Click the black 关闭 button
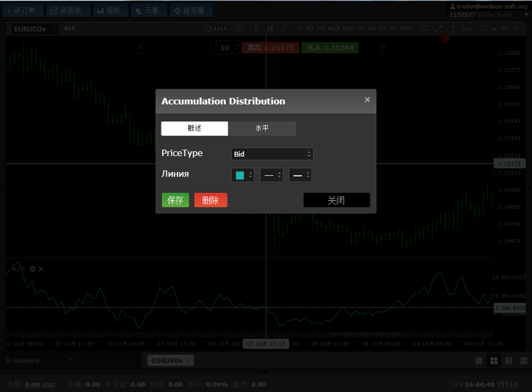This screenshot has height=392, width=532. click(337, 200)
